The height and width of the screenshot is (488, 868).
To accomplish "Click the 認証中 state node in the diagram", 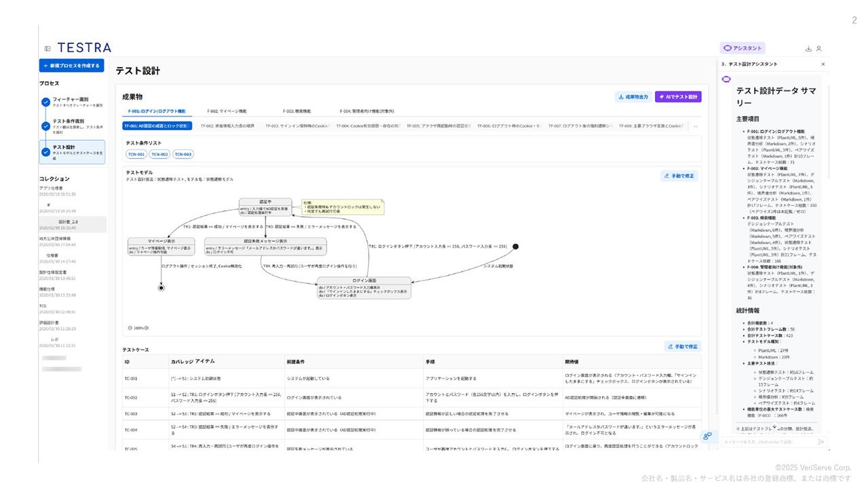I will [265, 206].
